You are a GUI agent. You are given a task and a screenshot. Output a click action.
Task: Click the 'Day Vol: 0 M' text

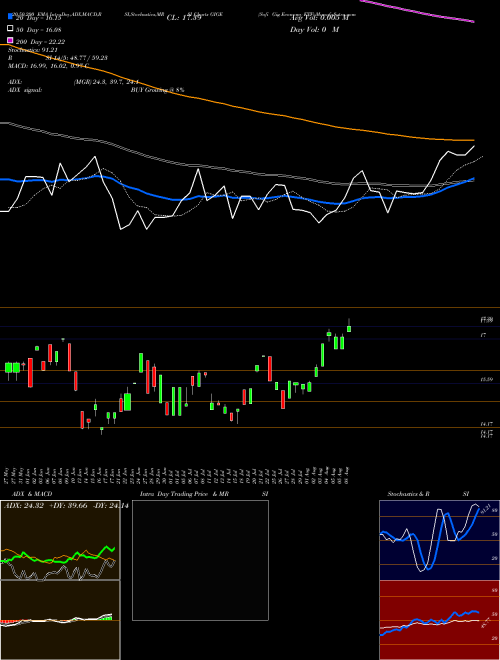[x=314, y=30]
